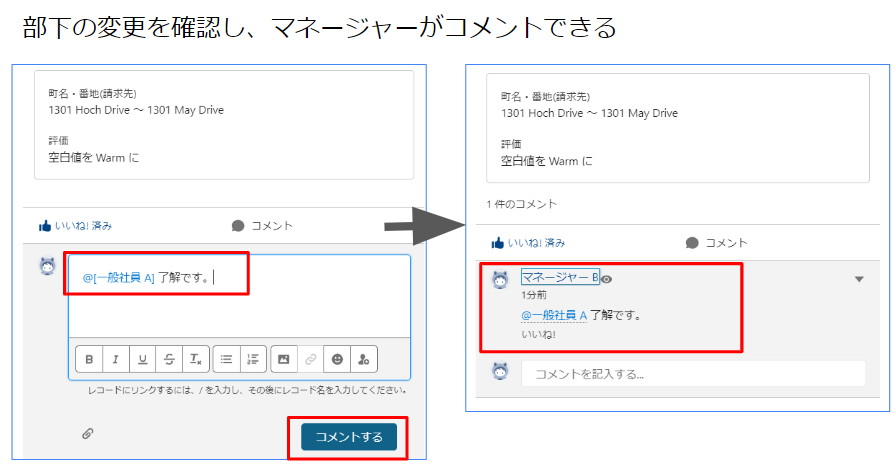The width and height of the screenshot is (895, 466).
Task: Open the comment actions dropdown arrow
Action: (859, 280)
